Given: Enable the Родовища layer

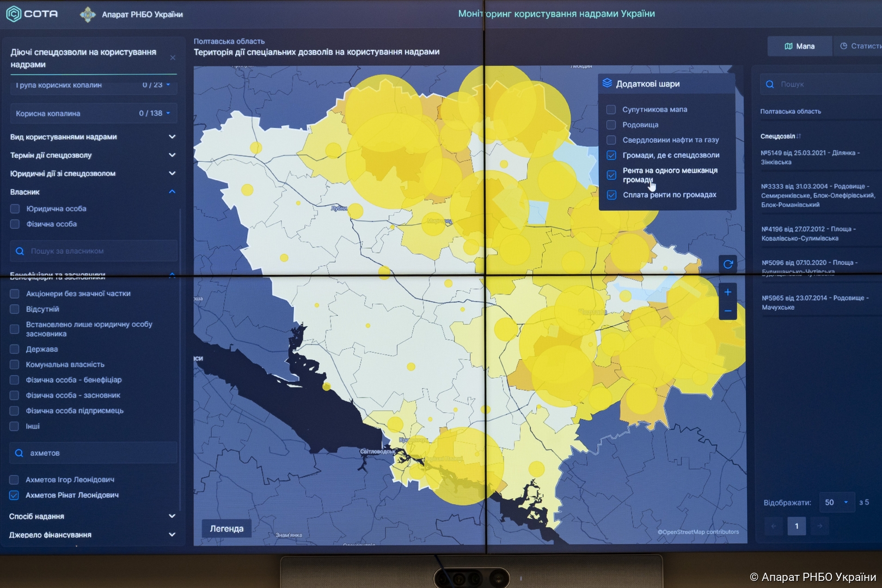Looking at the screenshot, I should [x=611, y=125].
